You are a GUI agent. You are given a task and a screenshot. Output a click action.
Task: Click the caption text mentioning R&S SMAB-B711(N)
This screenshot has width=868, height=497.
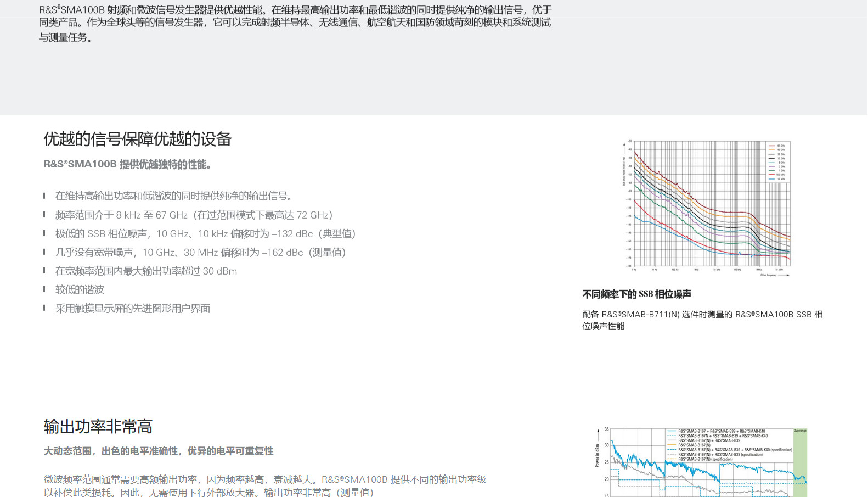[x=702, y=320]
